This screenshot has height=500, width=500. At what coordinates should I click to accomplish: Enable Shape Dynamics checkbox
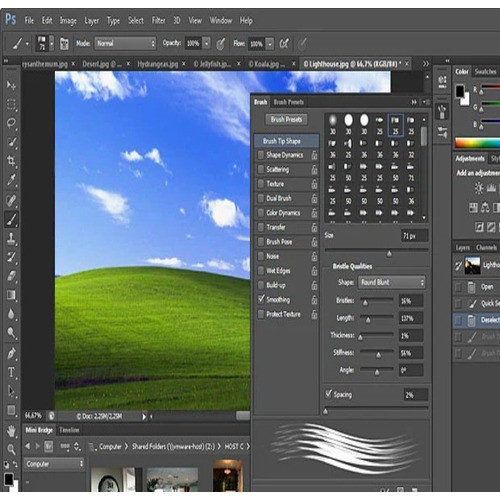point(261,155)
